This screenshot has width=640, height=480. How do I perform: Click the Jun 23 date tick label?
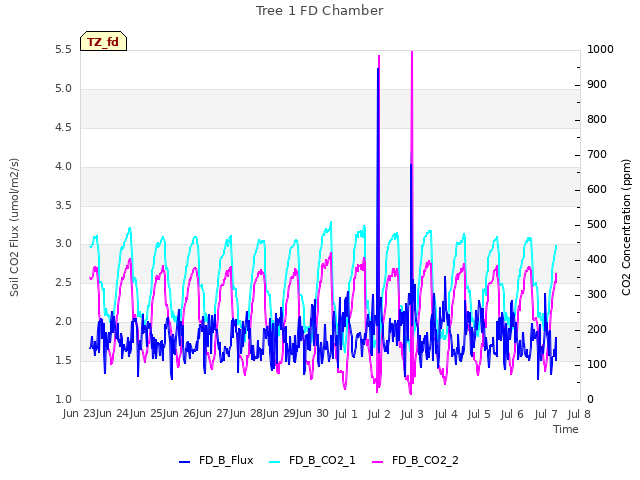click(80, 414)
